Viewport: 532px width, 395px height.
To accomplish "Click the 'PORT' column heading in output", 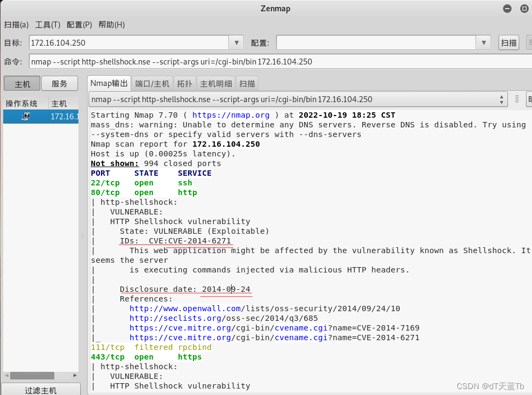I will point(100,174).
